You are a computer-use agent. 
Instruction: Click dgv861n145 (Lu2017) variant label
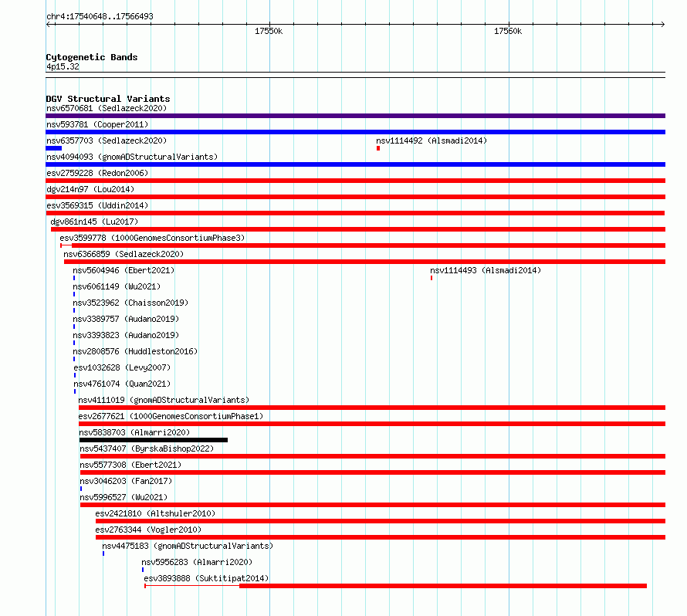(94, 222)
